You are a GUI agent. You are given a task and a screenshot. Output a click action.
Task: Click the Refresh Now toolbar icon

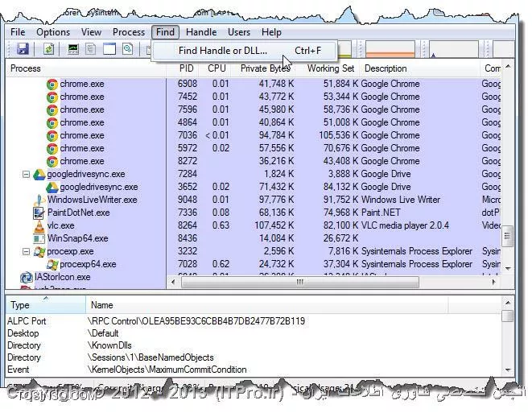tap(48, 49)
